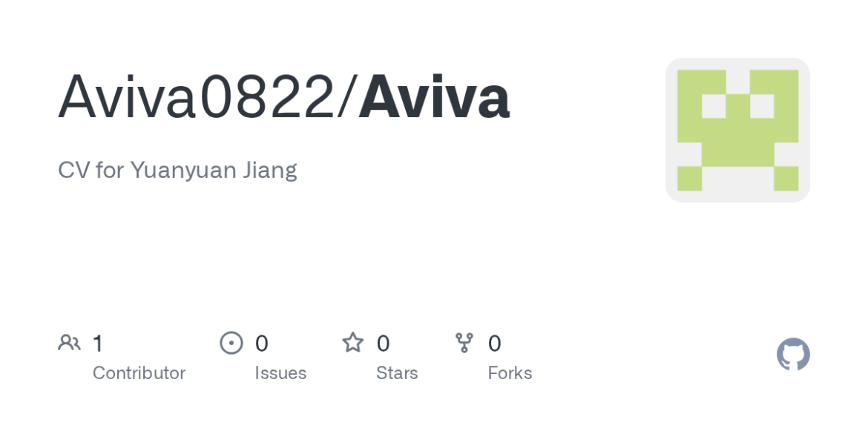Image resolution: width=868 pixels, height=434 pixels.
Task: Click the zero count above Issues
Action: tap(261, 343)
